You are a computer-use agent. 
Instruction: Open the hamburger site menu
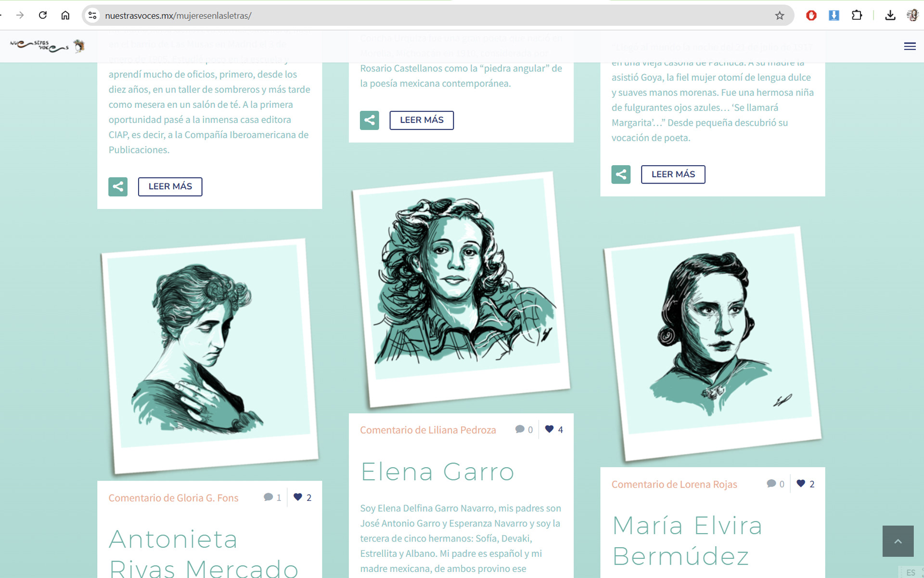coord(910,46)
